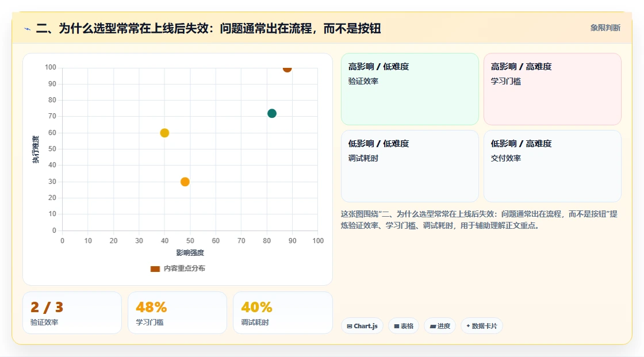This screenshot has height=357, width=644.
Task: Click the 48% stat value
Action: (x=151, y=308)
